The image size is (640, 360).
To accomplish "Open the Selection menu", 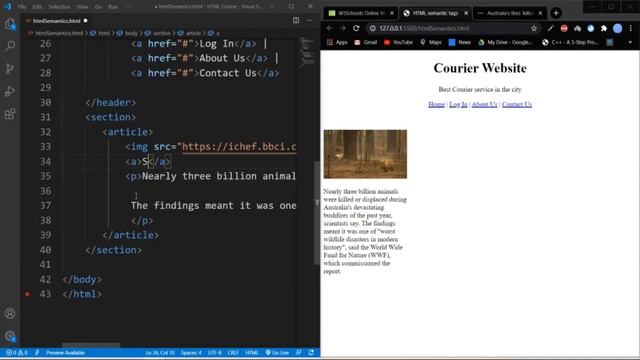I will (x=59, y=7).
